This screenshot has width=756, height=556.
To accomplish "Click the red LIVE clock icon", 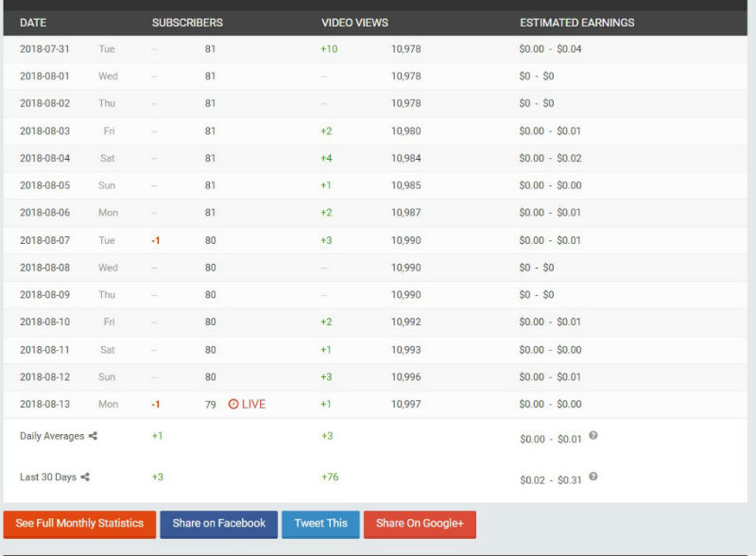I will [x=233, y=404].
